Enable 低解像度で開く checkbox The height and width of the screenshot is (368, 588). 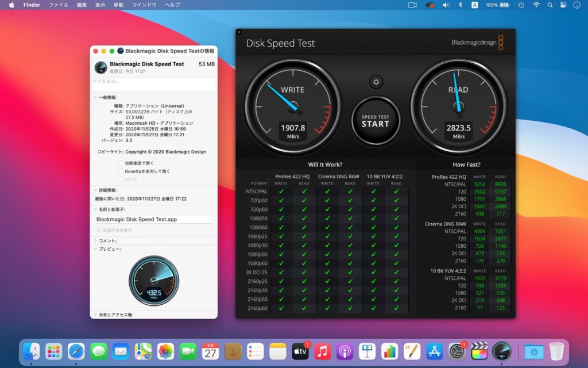pos(121,163)
